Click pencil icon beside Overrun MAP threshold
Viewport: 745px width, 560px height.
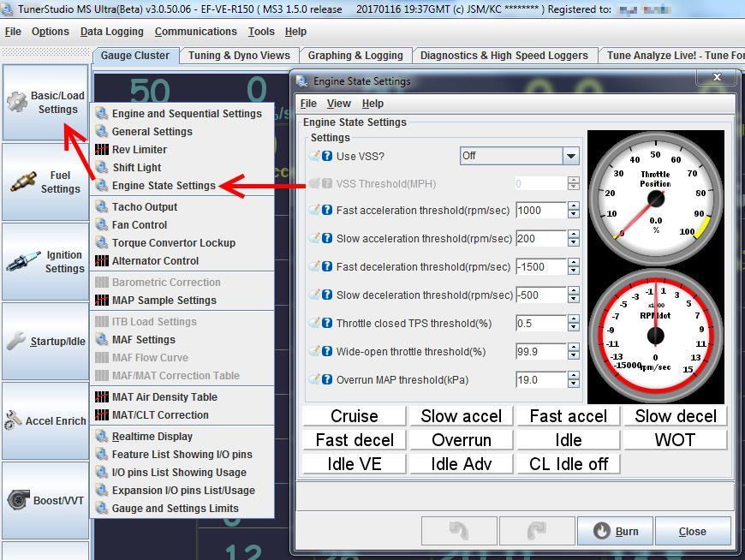pyautogui.click(x=314, y=379)
